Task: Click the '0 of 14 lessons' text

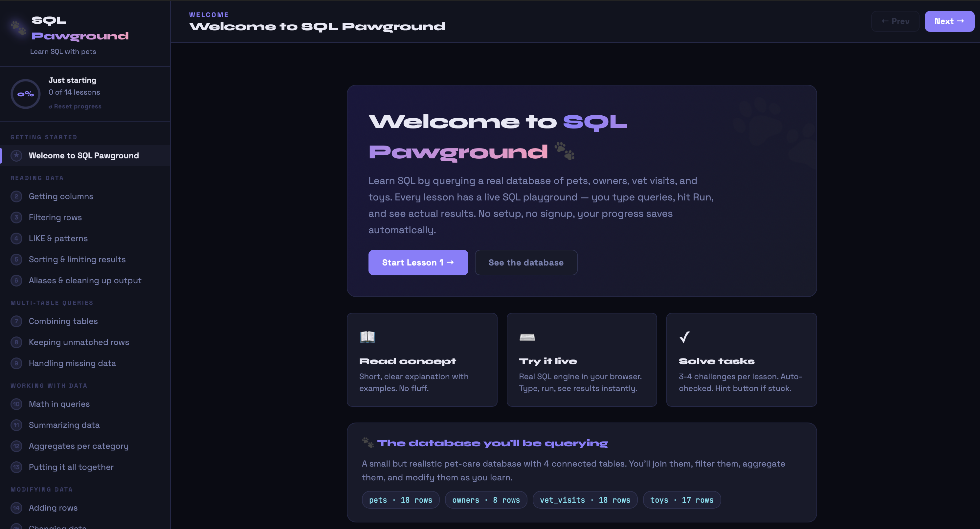Action: 74,92
